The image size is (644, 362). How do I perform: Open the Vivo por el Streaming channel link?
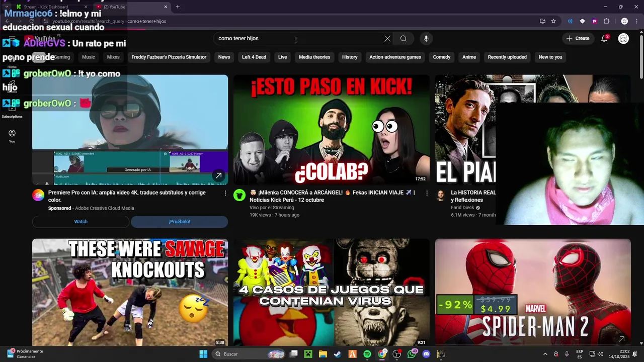click(x=272, y=208)
